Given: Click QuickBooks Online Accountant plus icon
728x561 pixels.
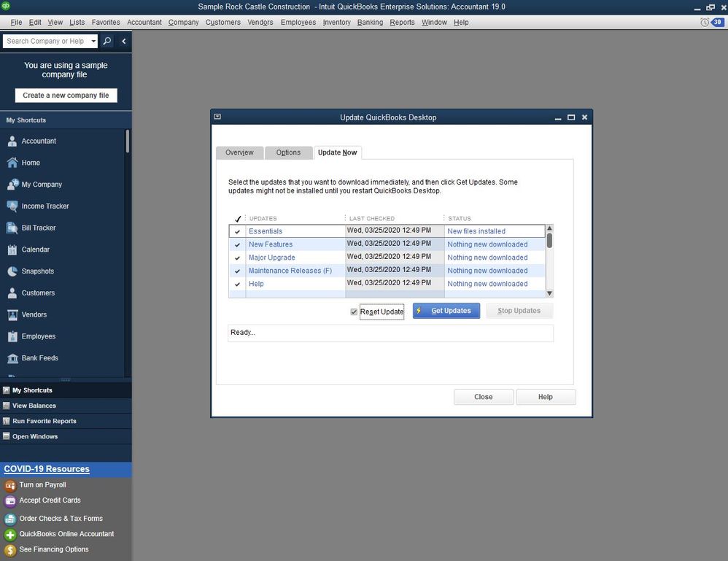Looking at the screenshot, I should click(x=10, y=535).
